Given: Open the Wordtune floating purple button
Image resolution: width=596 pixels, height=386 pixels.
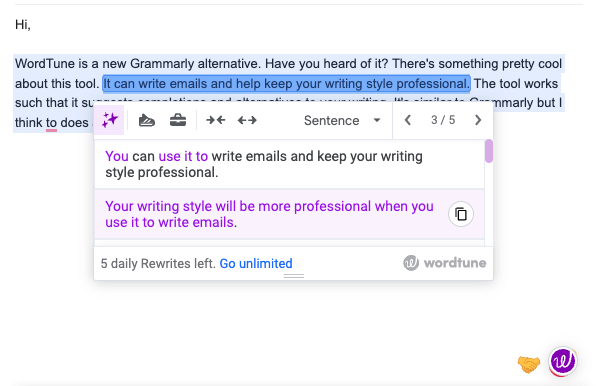Looking at the screenshot, I should click(x=563, y=361).
